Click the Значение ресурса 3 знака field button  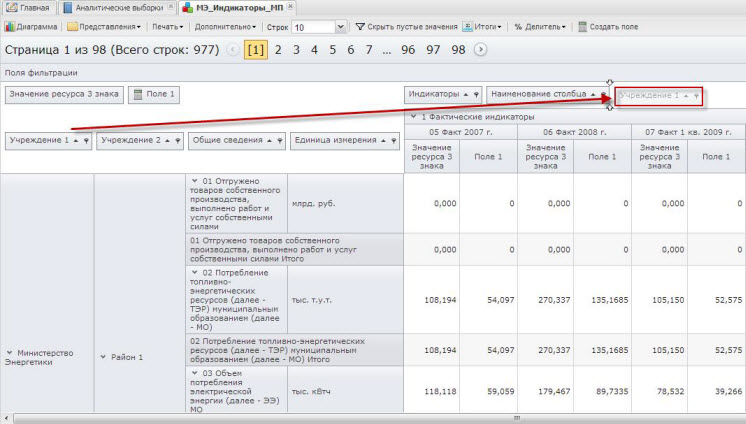pyautogui.click(x=64, y=95)
